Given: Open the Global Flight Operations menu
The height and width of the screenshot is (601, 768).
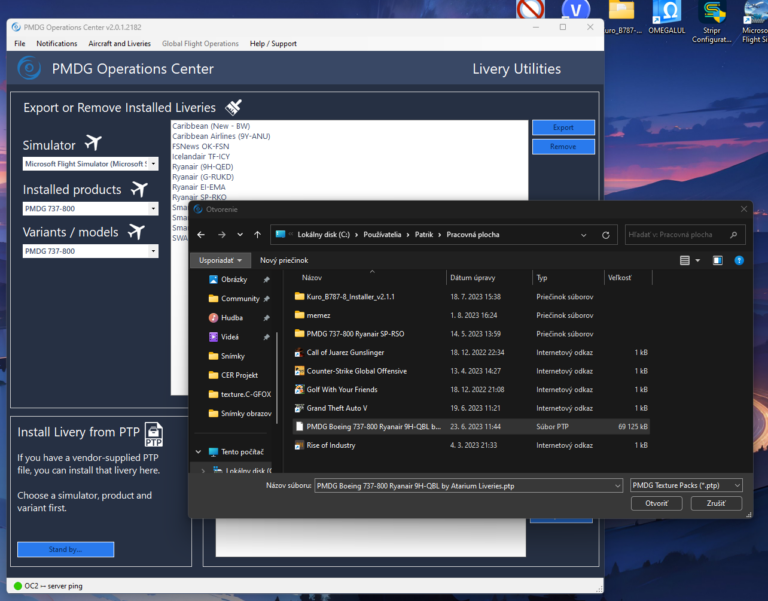Looking at the screenshot, I should tap(200, 44).
